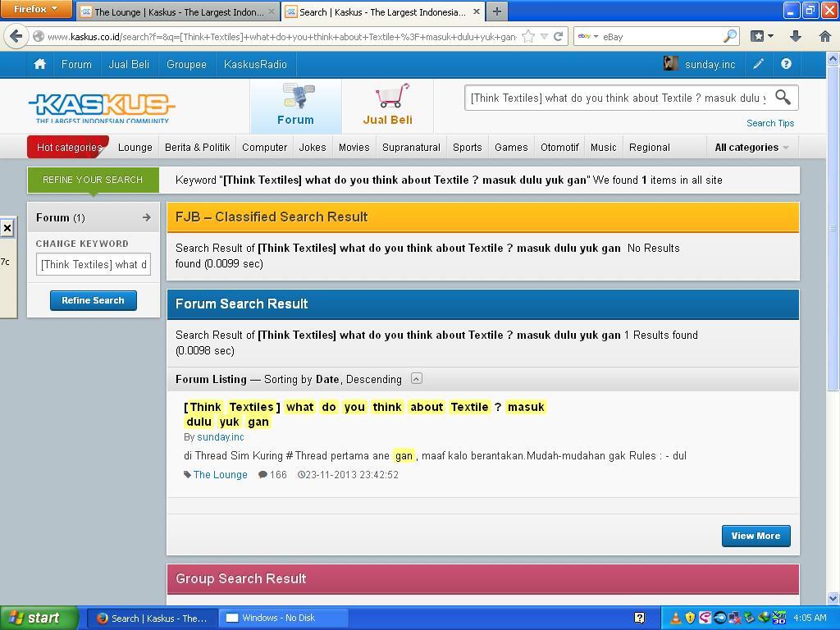Open Computer category

pos(265,148)
